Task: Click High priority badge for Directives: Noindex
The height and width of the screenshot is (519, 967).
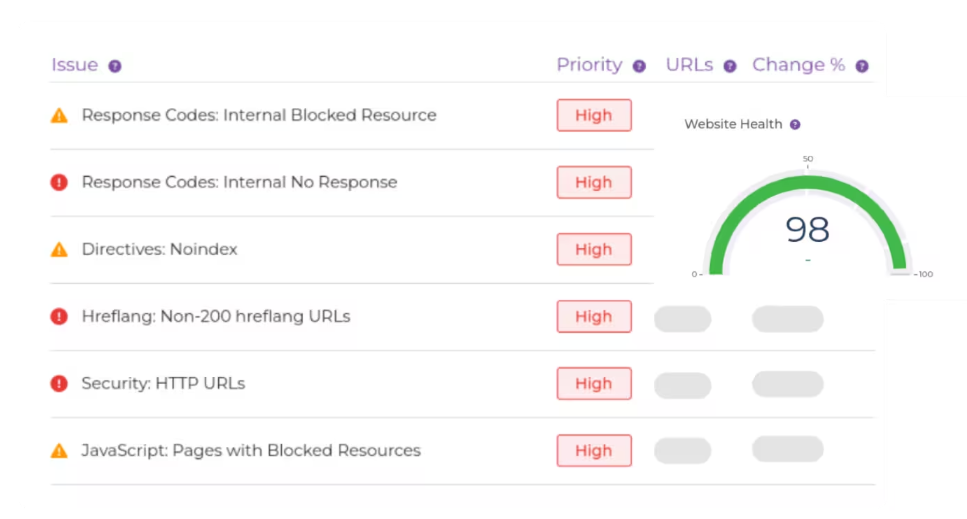Action: point(594,249)
